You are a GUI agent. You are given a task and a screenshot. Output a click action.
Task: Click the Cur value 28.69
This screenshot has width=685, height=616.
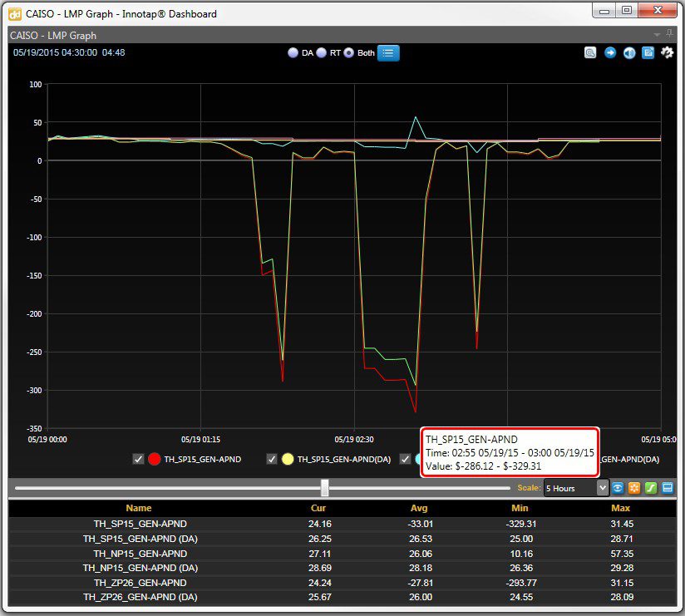(x=320, y=568)
